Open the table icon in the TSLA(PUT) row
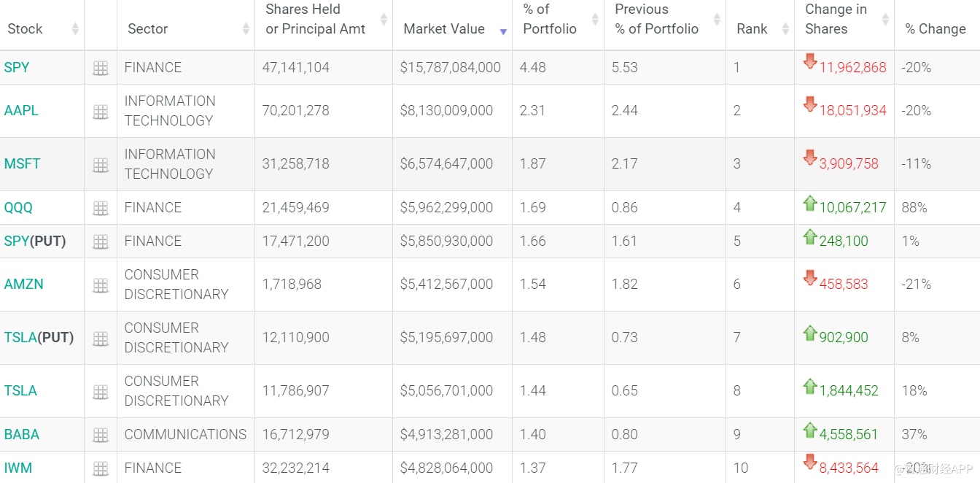The height and width of the screenshot is (483, 980). point(101,339)
